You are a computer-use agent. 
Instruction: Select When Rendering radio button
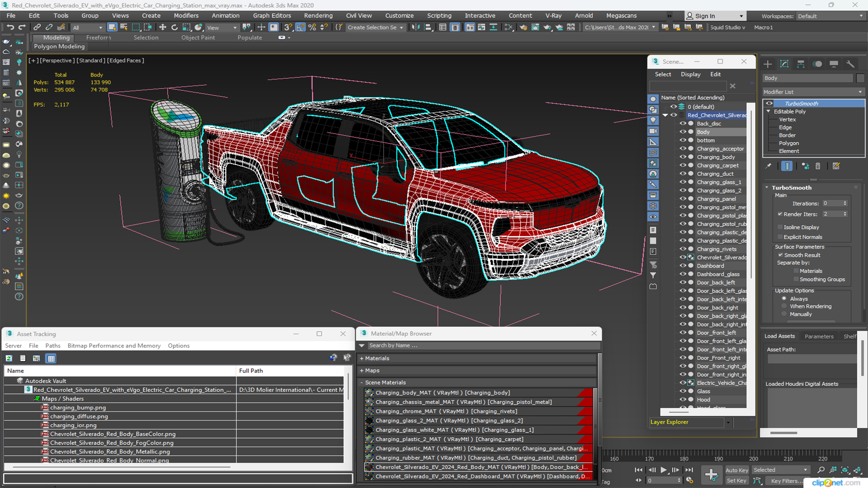(x=784, y=306)
